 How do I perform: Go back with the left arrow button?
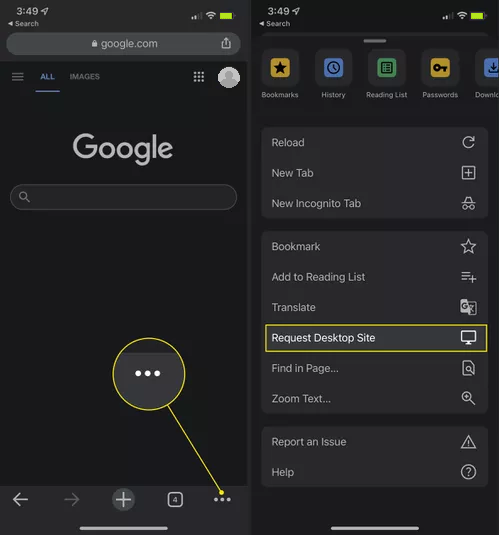click(x=20, y=500)
